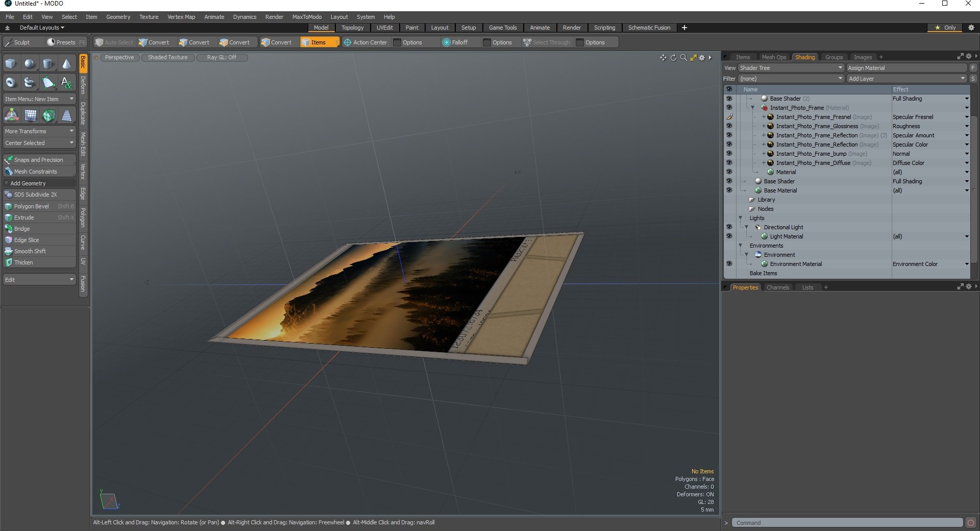Activate the Transform gizmo tool
This screenshot has height=531, width=980.
[x=11, y=115]
